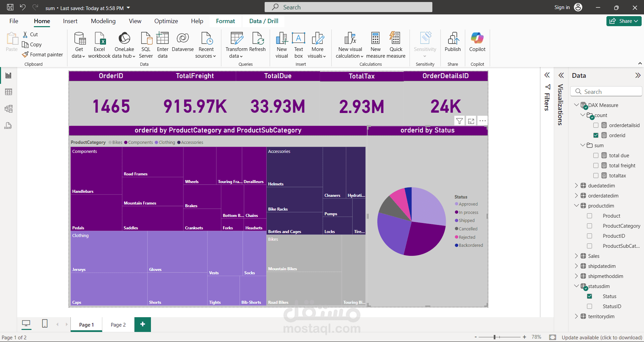
Task: Open the Dataverse connector icon
Action: pyautogui.click(x=183, y=38)
